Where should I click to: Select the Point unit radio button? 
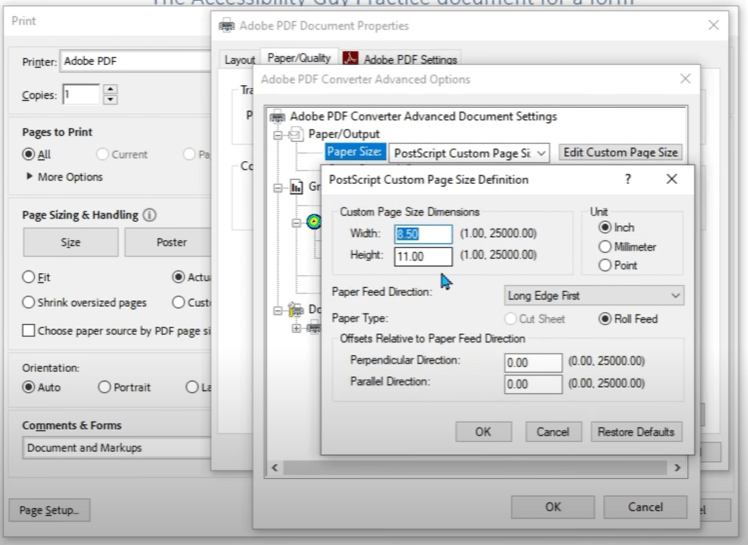pos(605,265)
